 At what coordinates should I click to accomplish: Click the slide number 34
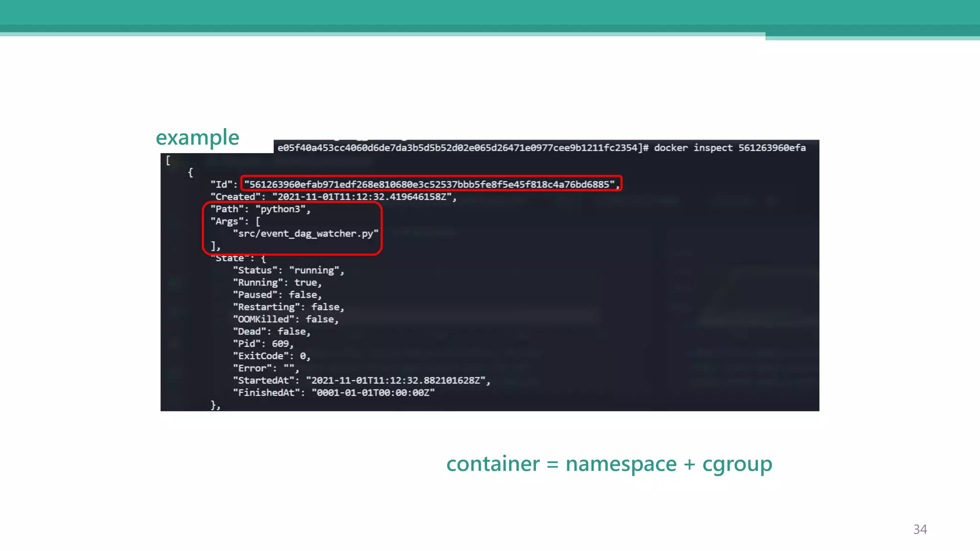[x=920, y=529]
